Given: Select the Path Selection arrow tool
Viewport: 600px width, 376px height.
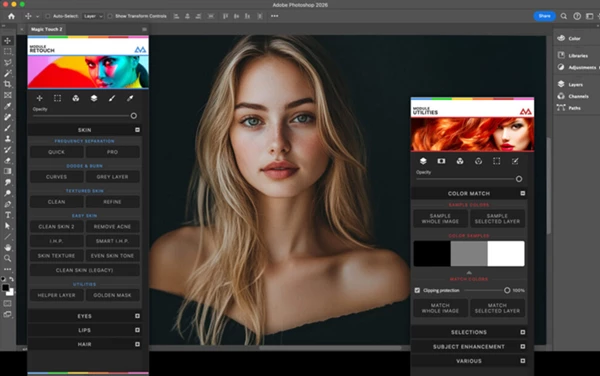Looking at the screenshot, I should pos(7,226).
